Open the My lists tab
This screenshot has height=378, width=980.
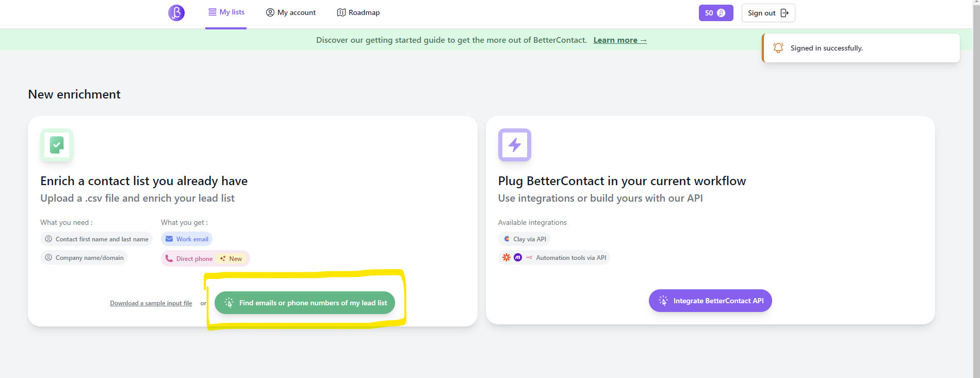point(226,12)
